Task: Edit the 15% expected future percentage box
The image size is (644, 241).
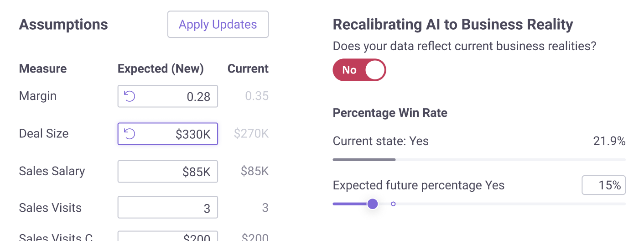Action: (x=604, y=185)
